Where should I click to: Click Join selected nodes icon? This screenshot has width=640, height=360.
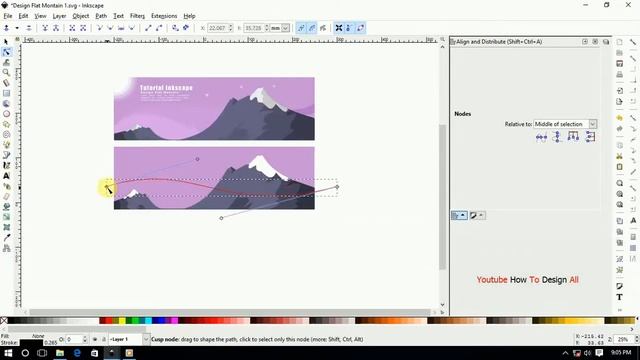[45, 28]
